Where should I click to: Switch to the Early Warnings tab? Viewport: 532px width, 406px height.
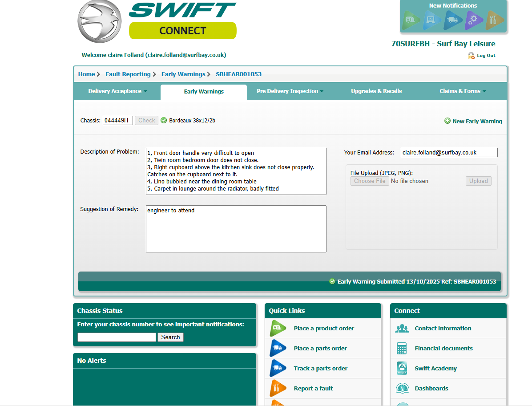tap(204, 92)
